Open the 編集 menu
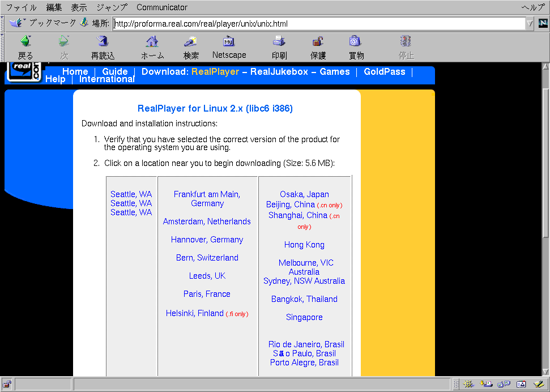The image size is (550, 392). tap(54, 7)
